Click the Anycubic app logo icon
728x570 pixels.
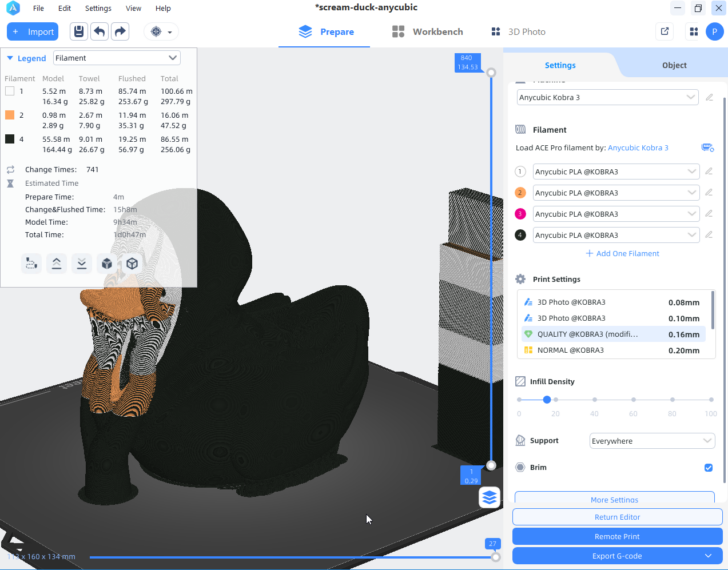13,8
